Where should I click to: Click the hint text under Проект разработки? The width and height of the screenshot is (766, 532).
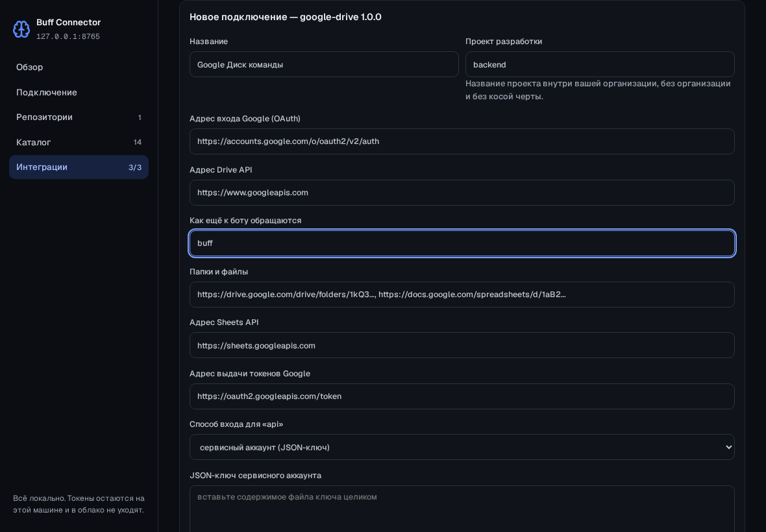click(x=598, y=90)
